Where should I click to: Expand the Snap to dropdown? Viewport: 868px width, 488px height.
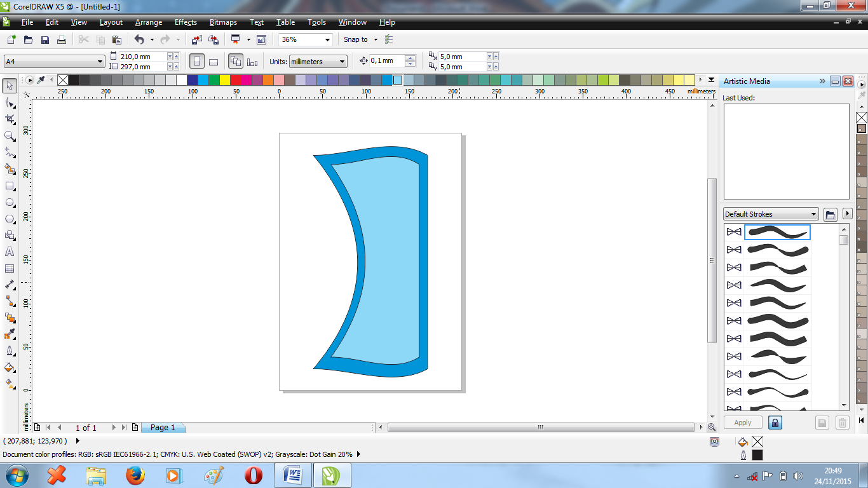tap(376, 39)
